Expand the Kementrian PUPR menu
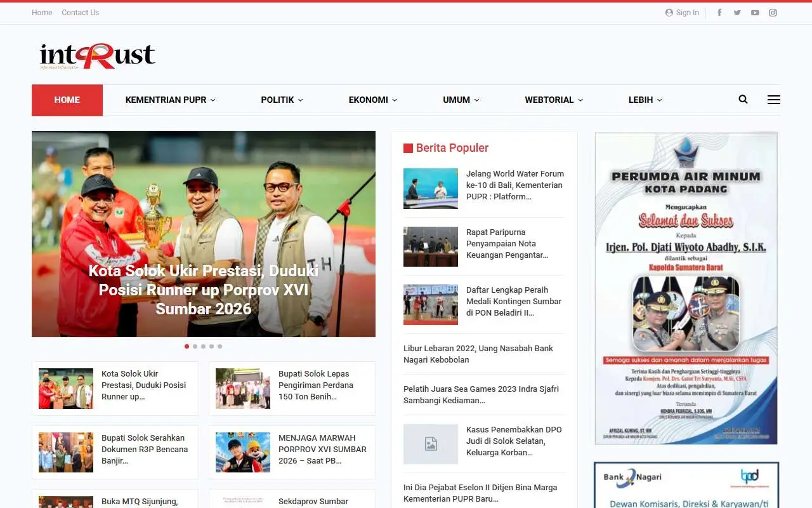 [170, 100]
